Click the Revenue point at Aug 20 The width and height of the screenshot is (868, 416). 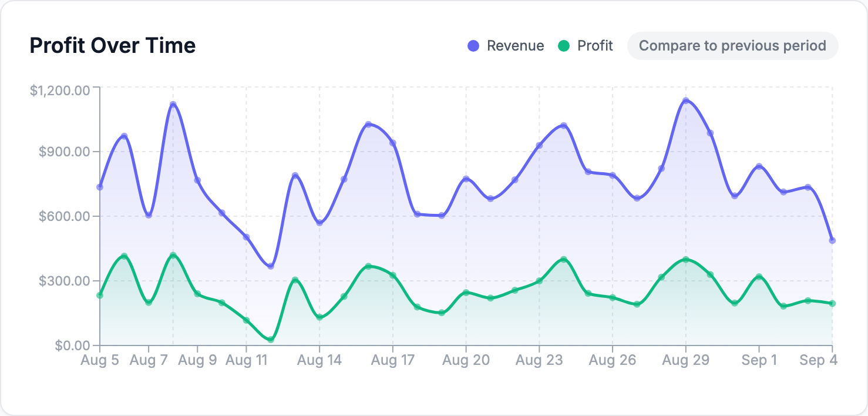466,179
